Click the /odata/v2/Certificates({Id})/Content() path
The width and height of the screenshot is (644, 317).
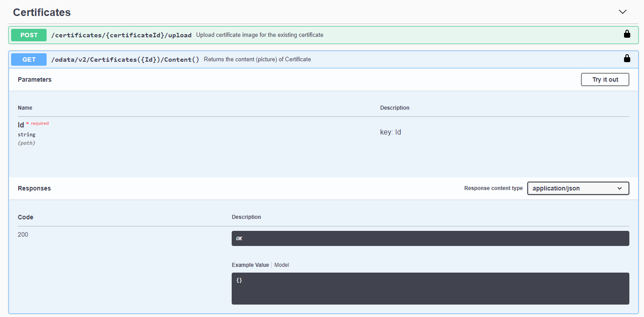(125, 59)
